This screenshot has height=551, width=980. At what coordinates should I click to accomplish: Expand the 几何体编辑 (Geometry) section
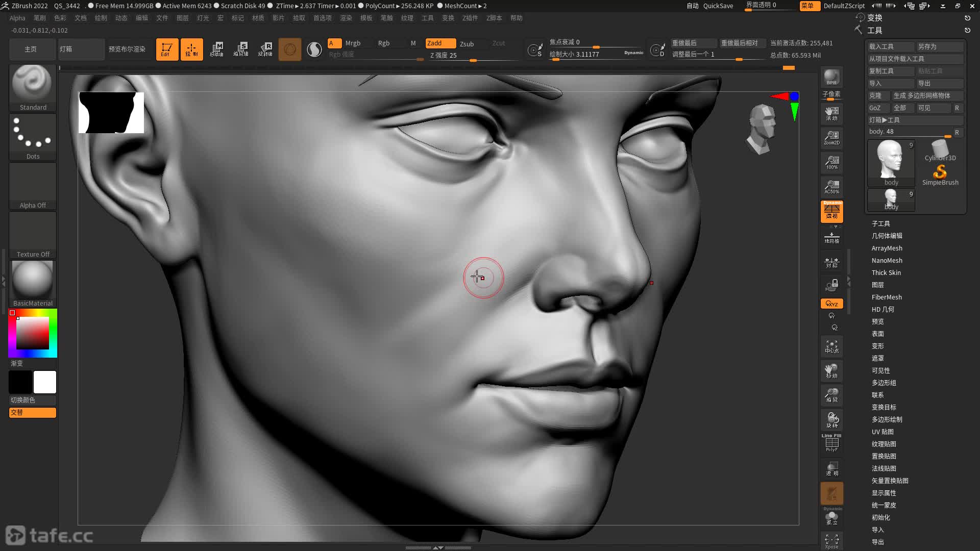[x=887, y=236]
